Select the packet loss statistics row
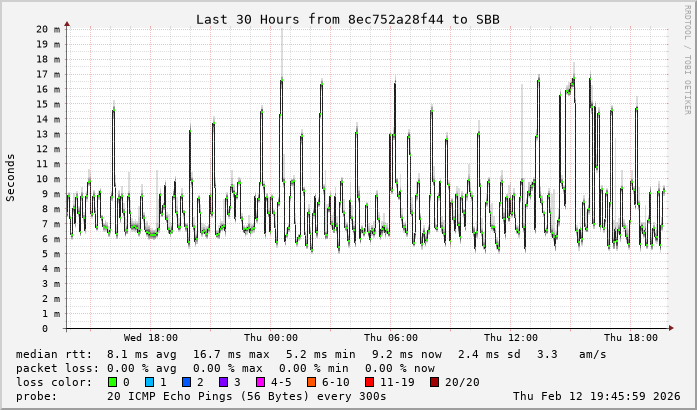 pos(226,368)
